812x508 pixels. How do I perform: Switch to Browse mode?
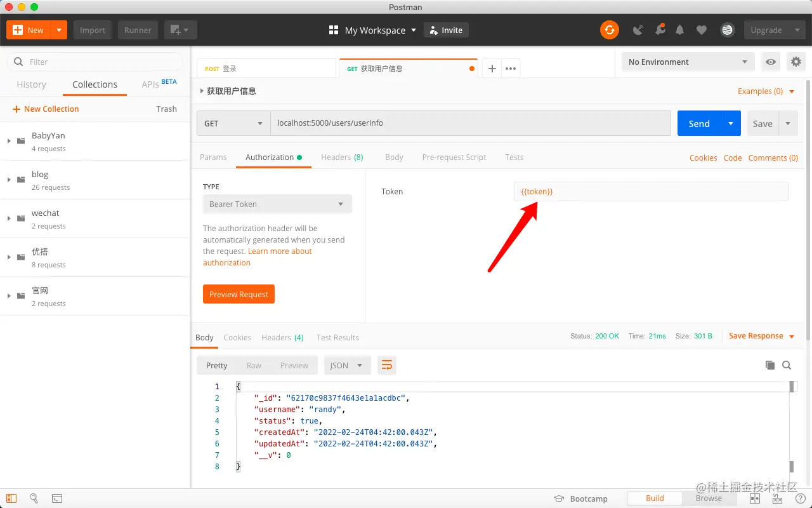pos(709,498)
